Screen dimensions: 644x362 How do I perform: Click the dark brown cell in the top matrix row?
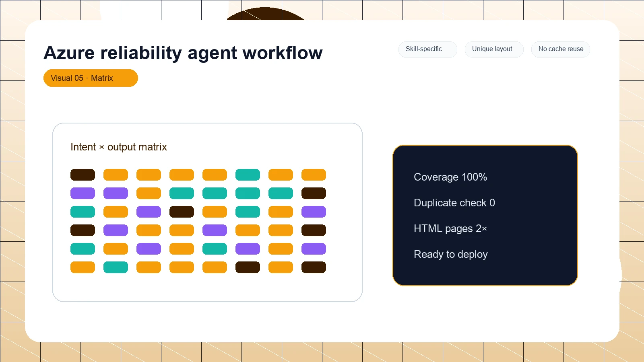tap(83, 175)
